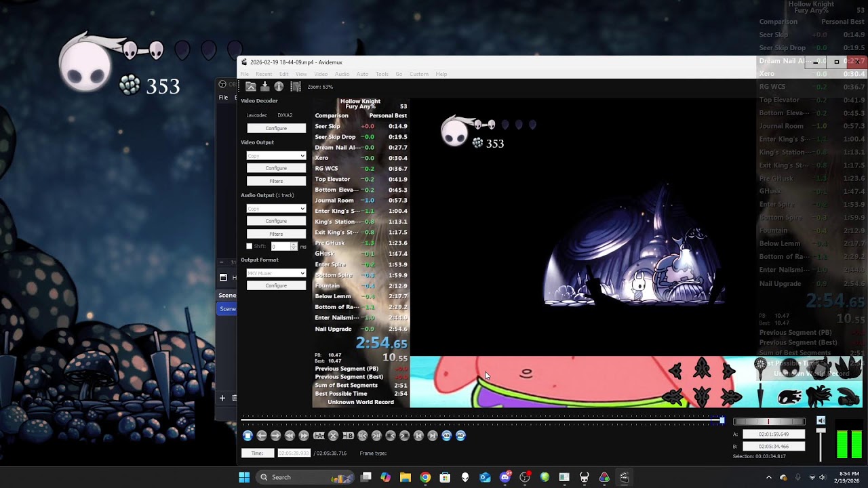868x488 pixels.
Task: Search for the next black frame
Action: pos(404,436)
